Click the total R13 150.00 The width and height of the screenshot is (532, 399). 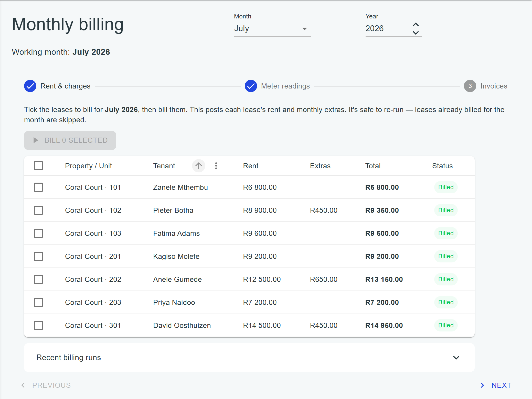tap(384, 279)
